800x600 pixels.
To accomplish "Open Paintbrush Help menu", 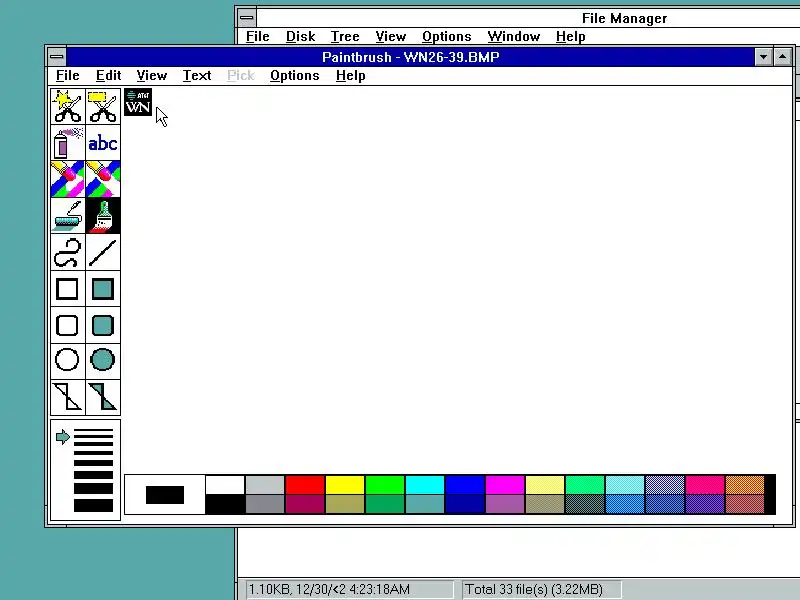I will point(351,76).
